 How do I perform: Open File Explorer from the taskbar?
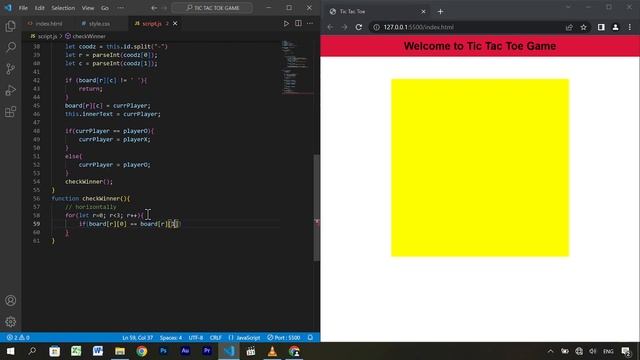point(120,351)
